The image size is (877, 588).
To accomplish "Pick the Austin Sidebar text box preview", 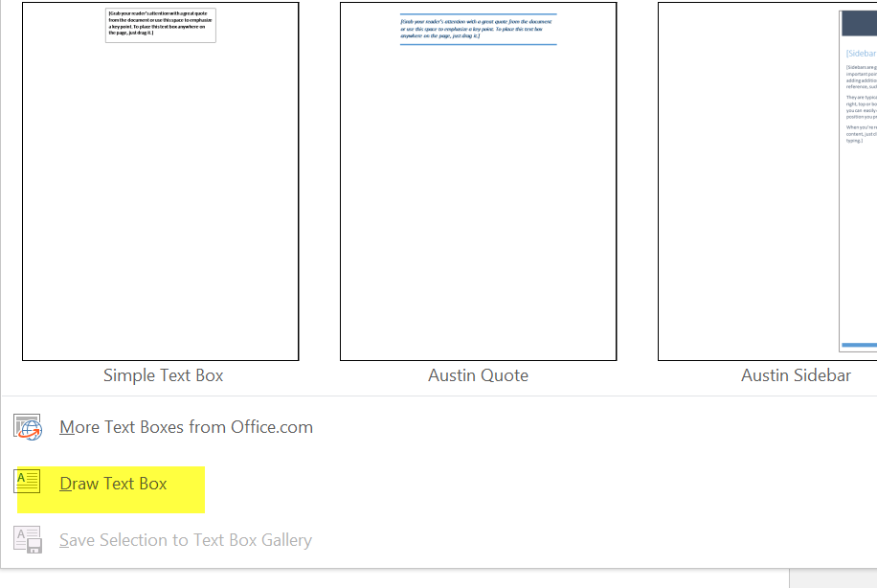I will 768,181.
